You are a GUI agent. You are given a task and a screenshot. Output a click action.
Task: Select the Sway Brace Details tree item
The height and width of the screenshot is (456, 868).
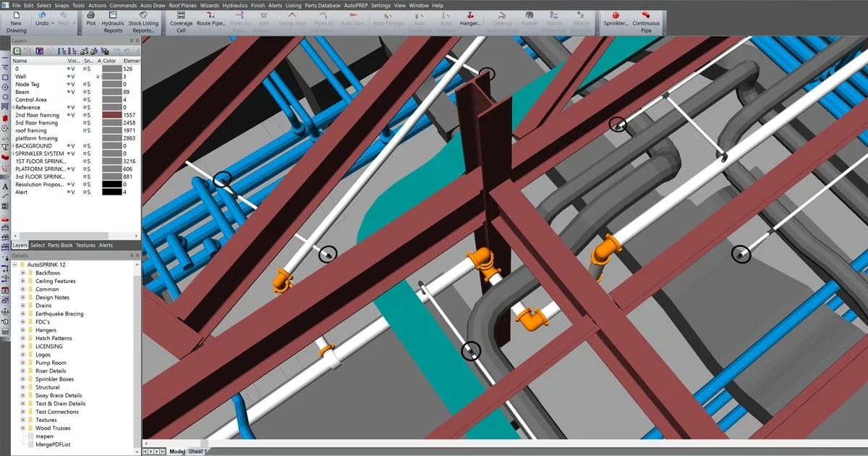(x=59, y=396)
